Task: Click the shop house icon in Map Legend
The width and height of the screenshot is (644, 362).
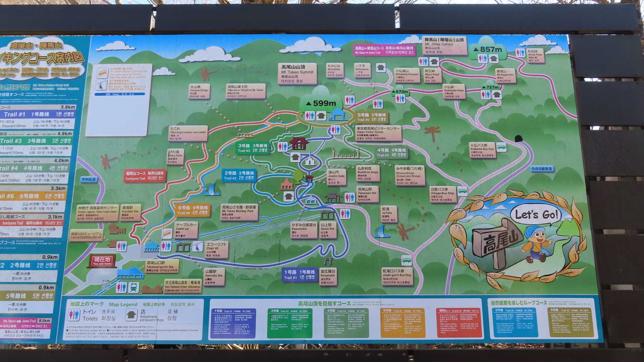Action: tap(131, 315)
